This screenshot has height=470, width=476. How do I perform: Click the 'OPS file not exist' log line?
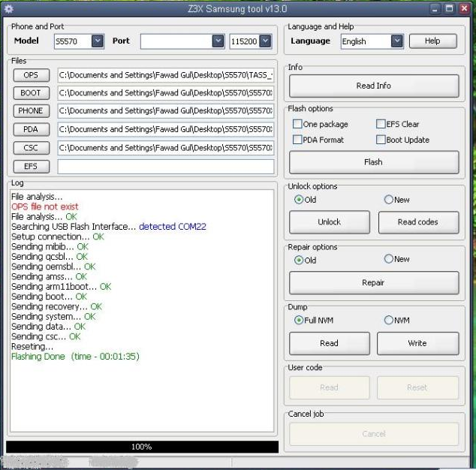coord(45,206)
